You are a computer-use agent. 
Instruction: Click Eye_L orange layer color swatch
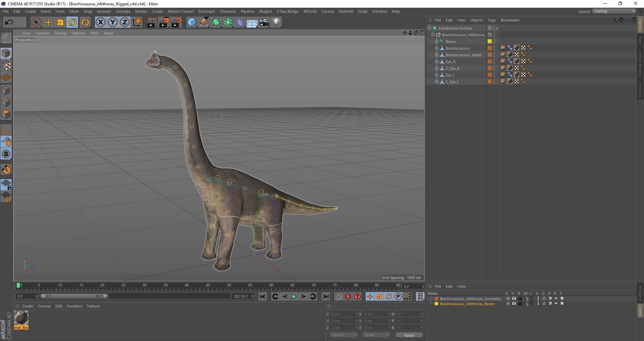490,75
